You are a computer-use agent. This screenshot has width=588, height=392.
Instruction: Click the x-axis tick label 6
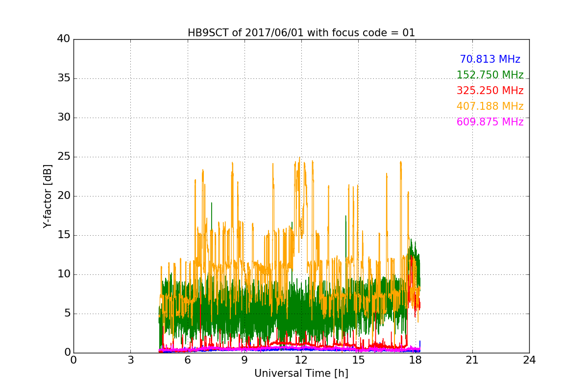click(x=187, y=360)
